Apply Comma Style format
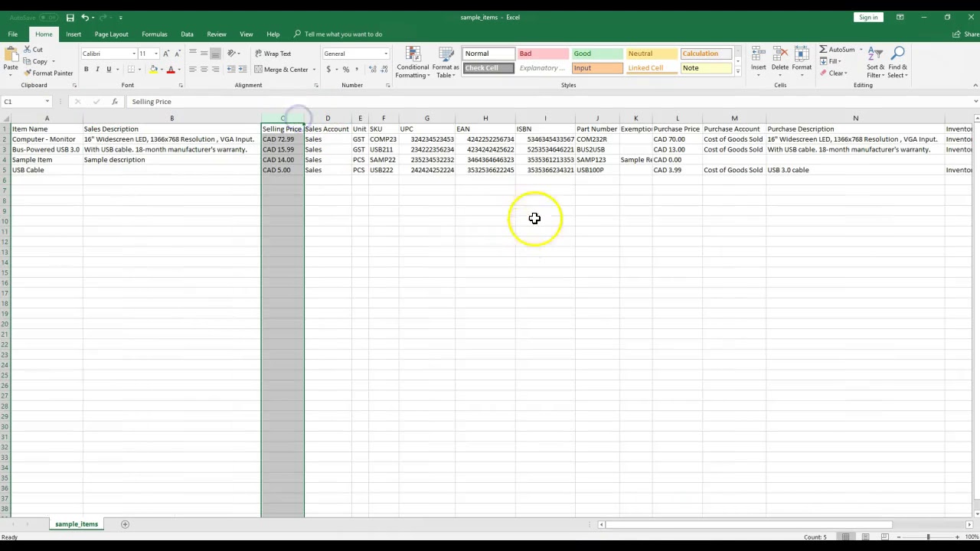This screenshot has width=980, height=551. pos(357,70)
